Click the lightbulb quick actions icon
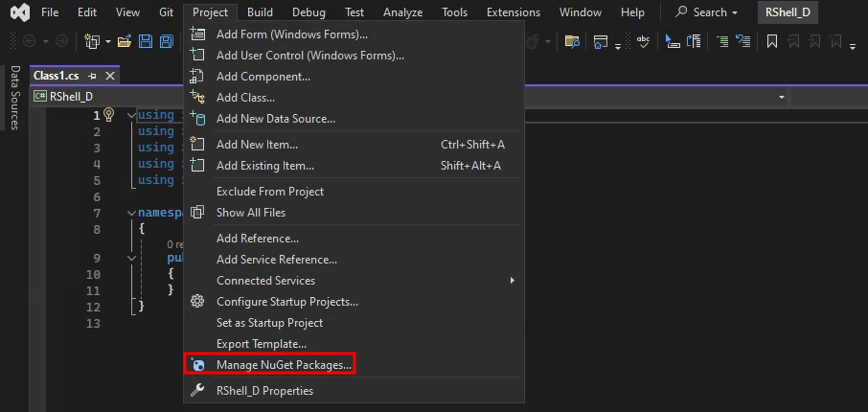The image size is (868, 412). coord(108,115)
